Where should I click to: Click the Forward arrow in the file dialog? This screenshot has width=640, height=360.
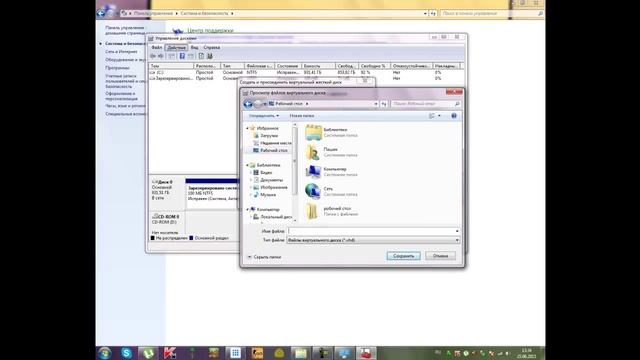click(258, 104)
